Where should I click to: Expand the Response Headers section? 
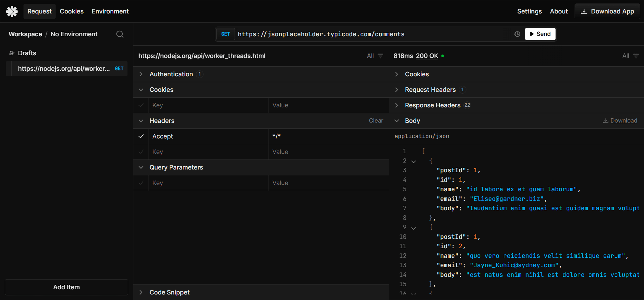(397, 105)
